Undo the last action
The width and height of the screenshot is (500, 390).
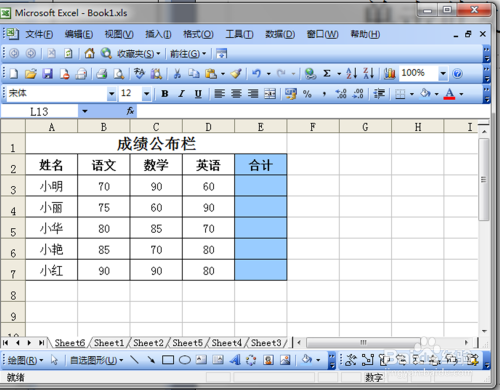click(256, 74)
